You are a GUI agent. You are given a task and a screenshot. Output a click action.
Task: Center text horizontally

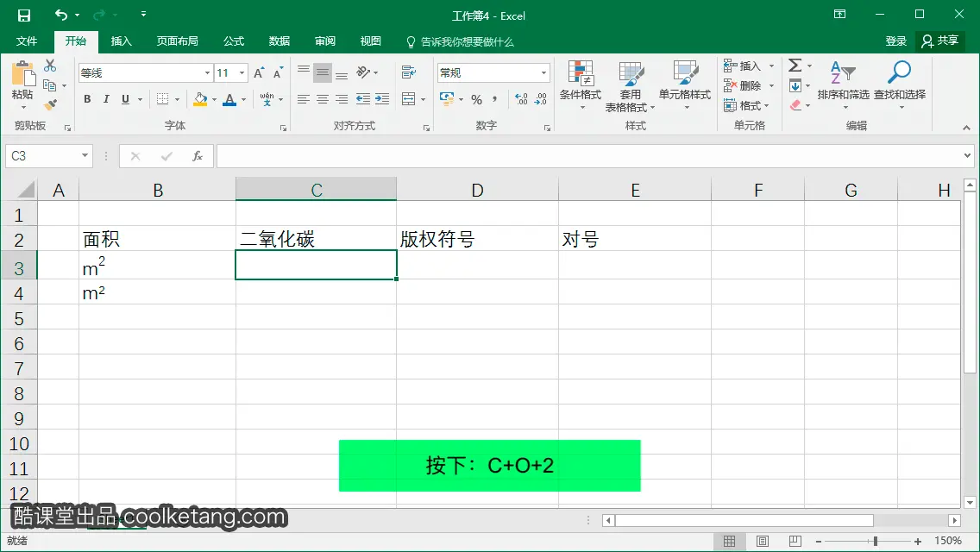coord(323,99)
